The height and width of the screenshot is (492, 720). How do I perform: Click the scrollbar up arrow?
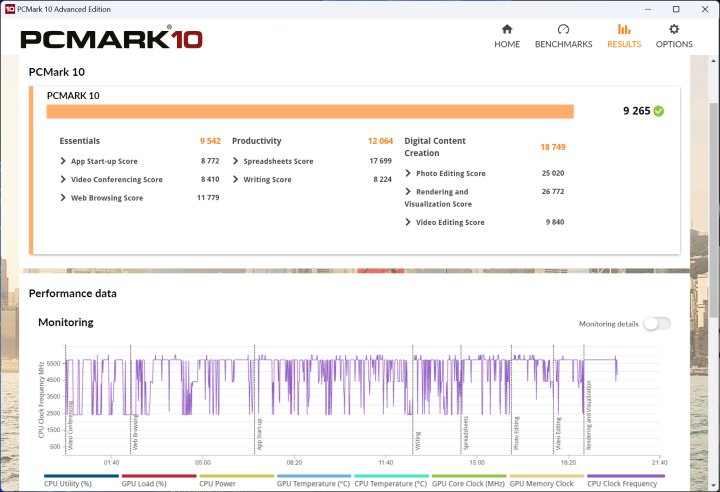[x=714, y=60]
